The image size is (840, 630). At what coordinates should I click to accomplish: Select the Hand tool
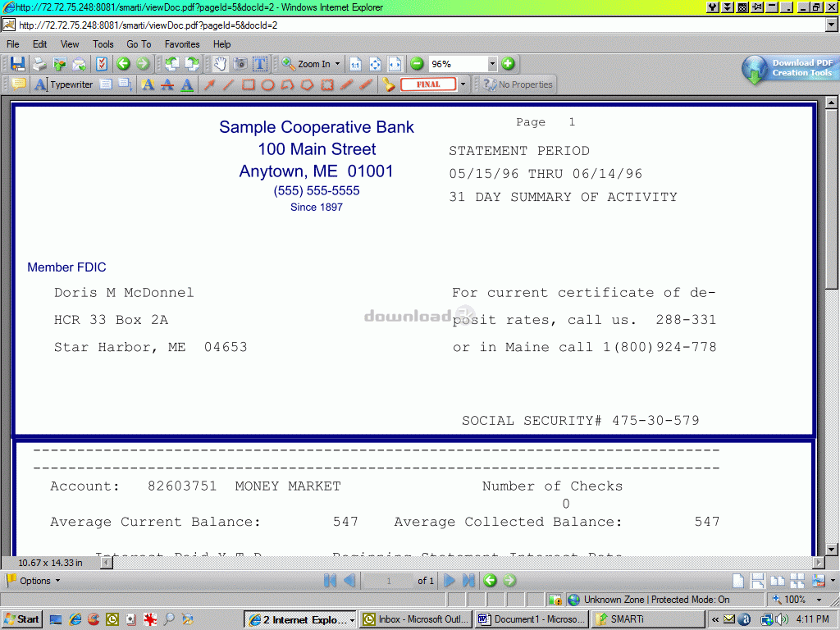pos(220,64)
